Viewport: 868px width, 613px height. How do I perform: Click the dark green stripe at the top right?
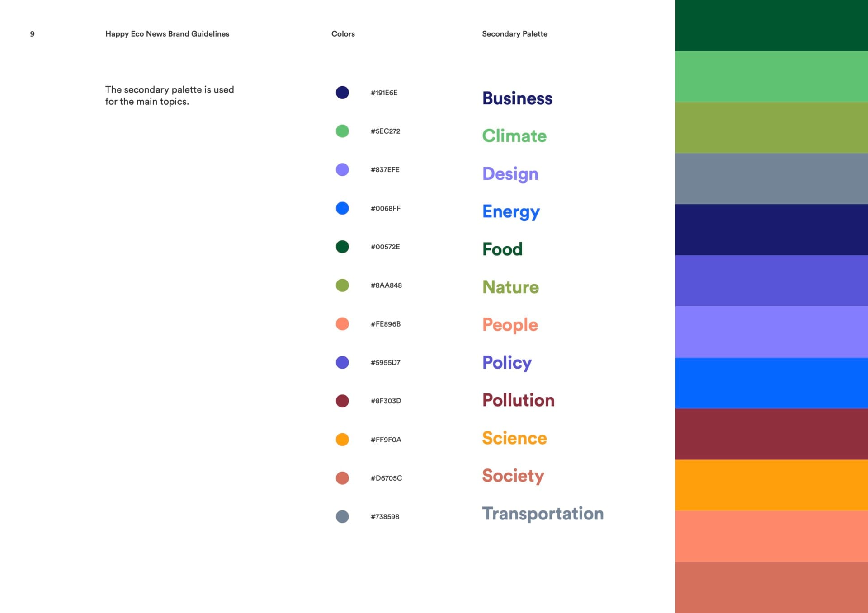click(771, 25)
